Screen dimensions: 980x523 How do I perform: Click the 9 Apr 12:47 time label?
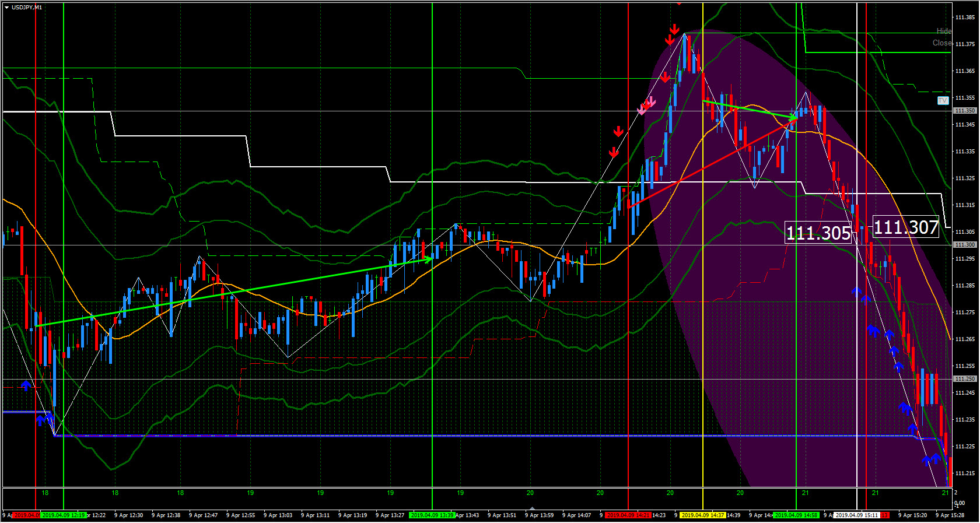click(x=204, y=515)
